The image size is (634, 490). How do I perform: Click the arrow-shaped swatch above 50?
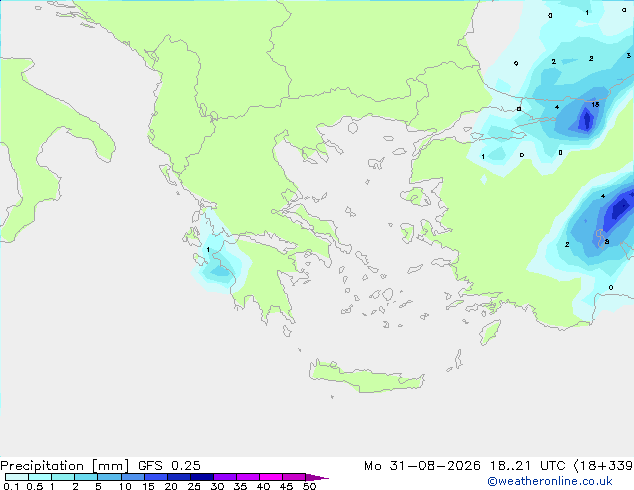click(317, 477)
